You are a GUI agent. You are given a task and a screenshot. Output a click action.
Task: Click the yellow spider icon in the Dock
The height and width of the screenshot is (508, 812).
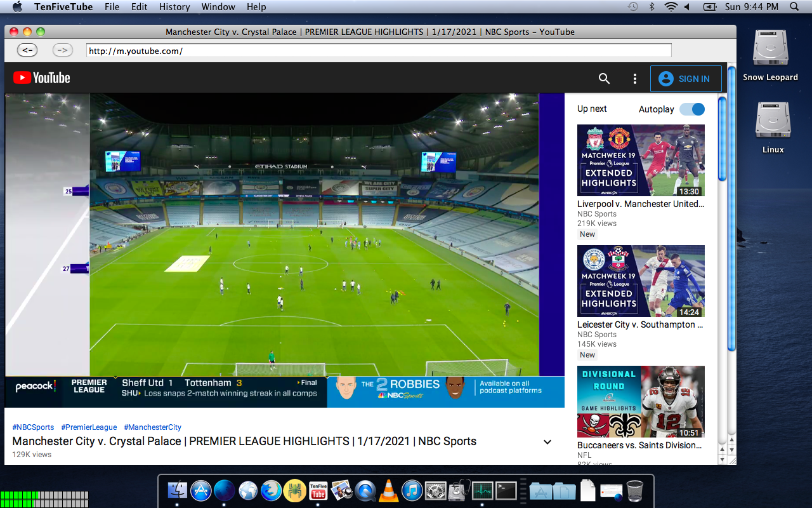294,490
